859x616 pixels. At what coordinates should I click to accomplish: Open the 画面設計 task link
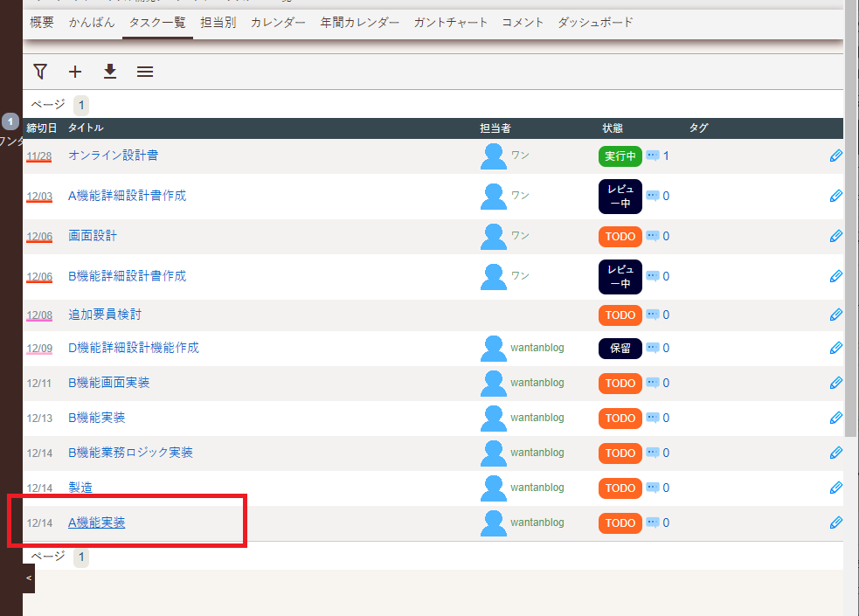coord(93,235)
